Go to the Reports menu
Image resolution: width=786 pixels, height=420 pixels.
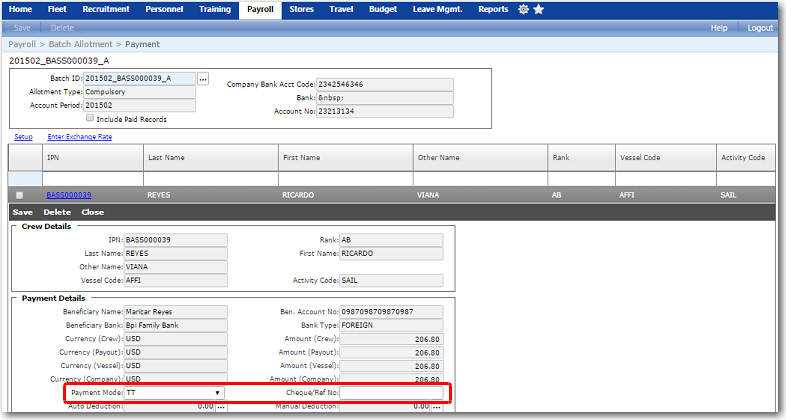493,9
